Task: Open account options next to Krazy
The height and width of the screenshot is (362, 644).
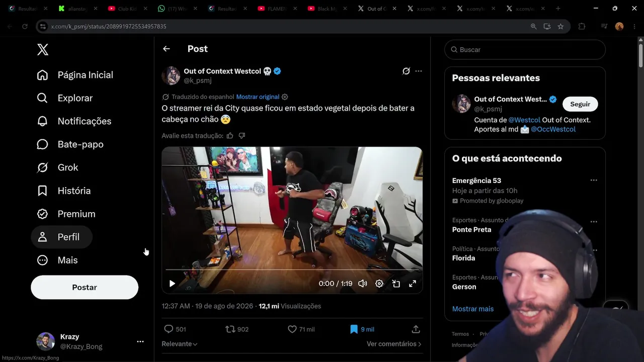Action: (140, 341)
